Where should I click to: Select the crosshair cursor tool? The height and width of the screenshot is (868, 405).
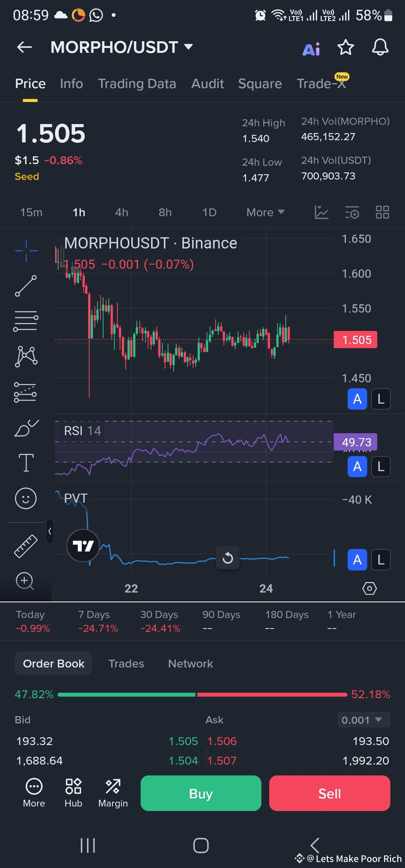26,250
